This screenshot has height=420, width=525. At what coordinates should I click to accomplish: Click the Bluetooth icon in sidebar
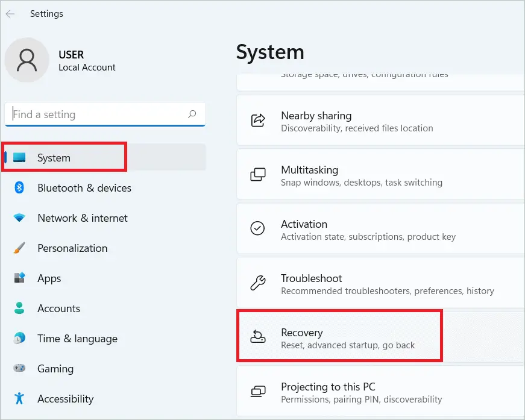(x=19, y=188)
